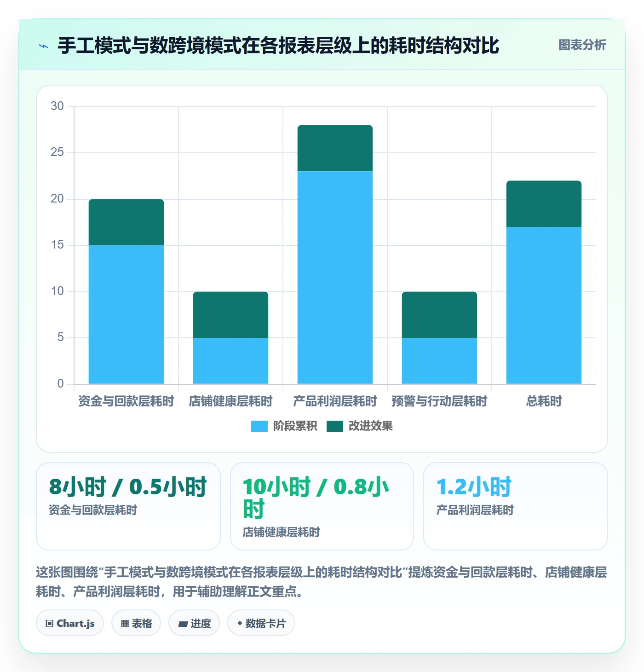Click the y-axis value 15
The width and height of the screenshot is (644, 672).
(x=57, y=245)
